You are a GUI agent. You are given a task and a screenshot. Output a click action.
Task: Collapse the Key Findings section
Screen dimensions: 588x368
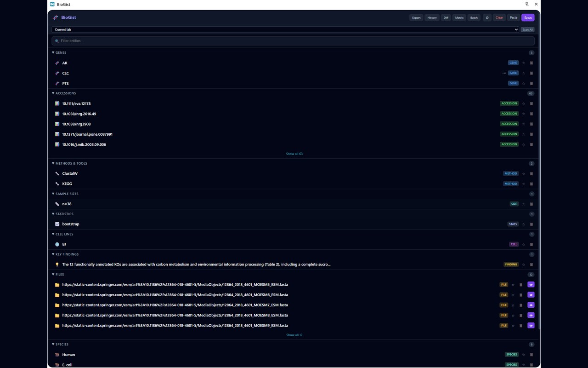pyautogui.click(x=65, y=254)
